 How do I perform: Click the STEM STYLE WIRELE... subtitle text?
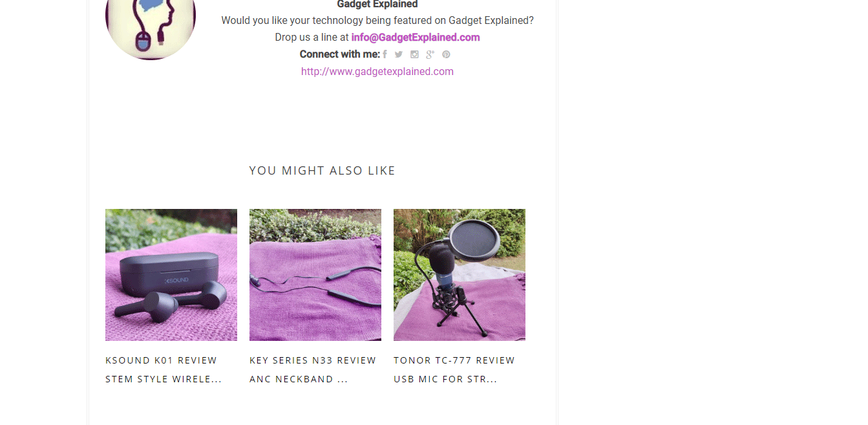pos(164,379)
